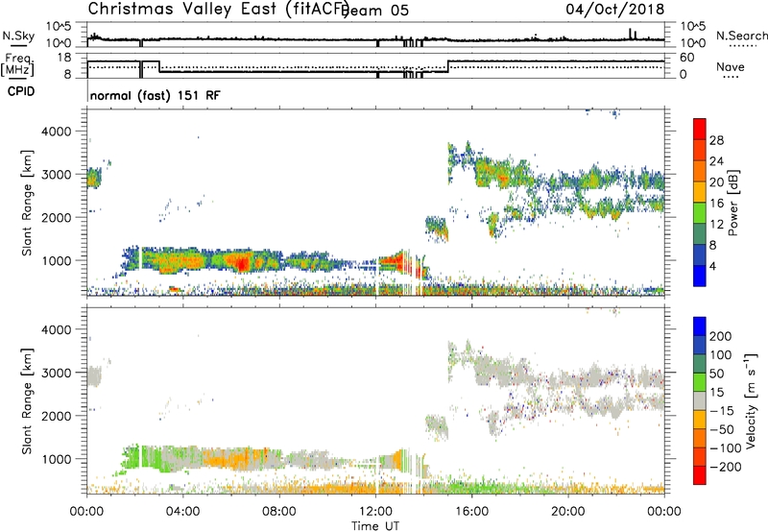
Task: Click the '-200' label on Velocity scale
Action: click(726, 467)
